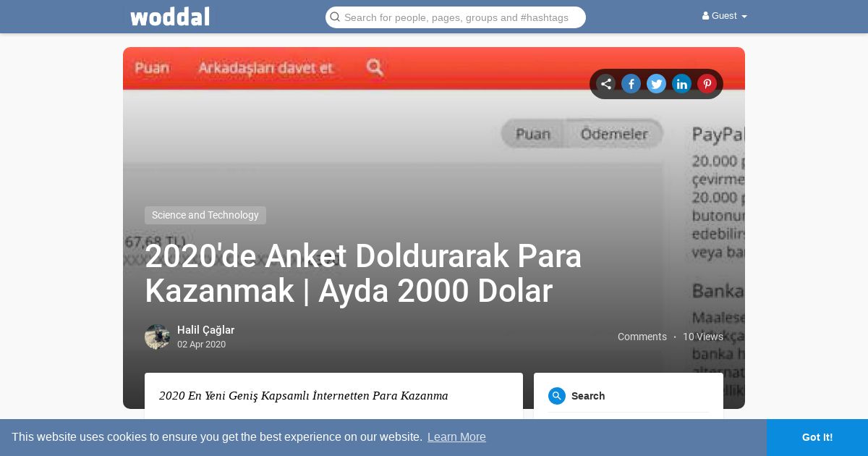The width and height of the screenshot is (868, 456).
Task: Open the Science and Technology category tag
Action: click(205, 215)
